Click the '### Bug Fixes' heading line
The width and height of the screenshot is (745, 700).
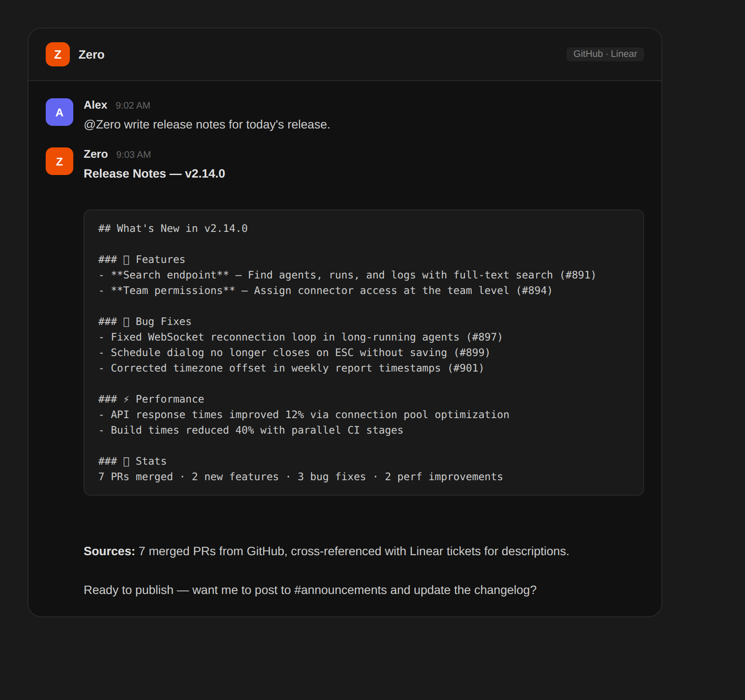click(x=145, y=322)
